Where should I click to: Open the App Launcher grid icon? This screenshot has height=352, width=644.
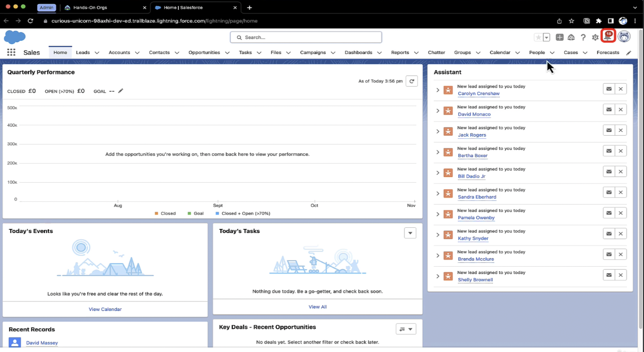pos(11,52)
